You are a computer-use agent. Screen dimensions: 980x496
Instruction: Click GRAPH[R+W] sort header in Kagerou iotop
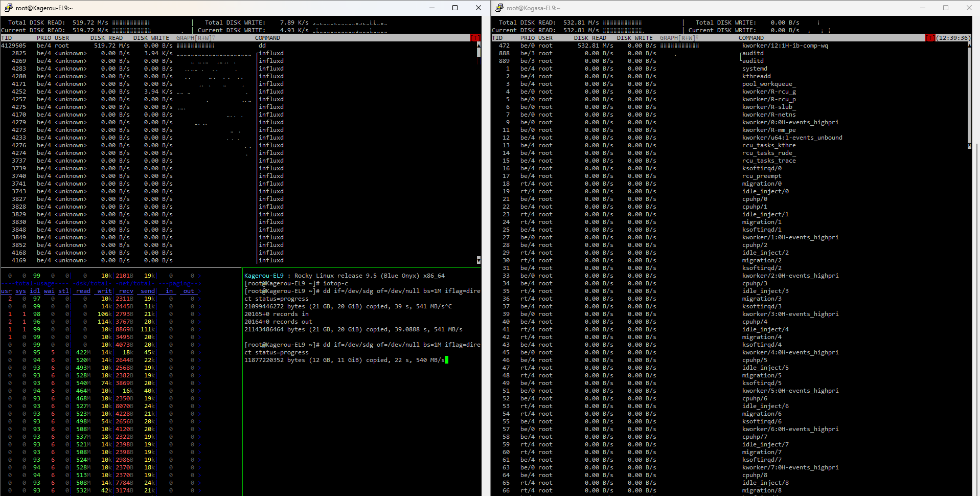195,38
